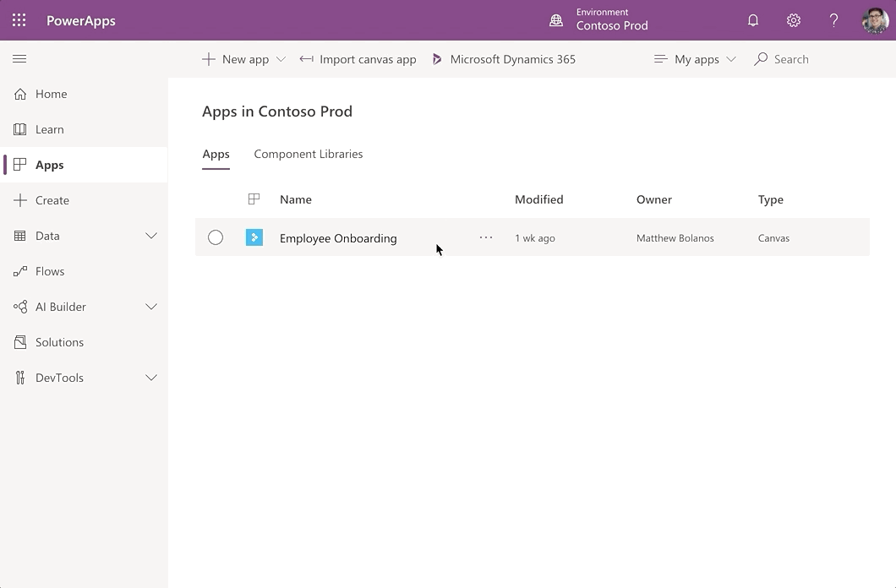Sort by the Type column
Image resolution: width=896 pixels, height=588 pixels.
[770, 200]
